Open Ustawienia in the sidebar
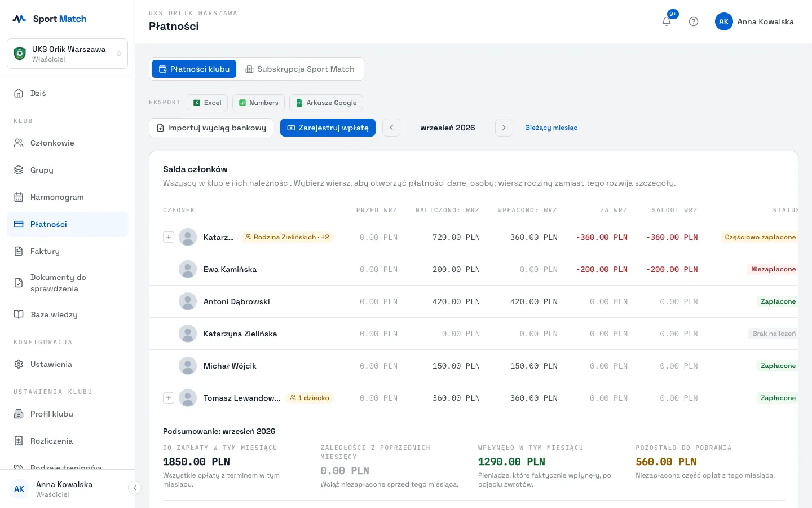 click(x=67, y=364)
